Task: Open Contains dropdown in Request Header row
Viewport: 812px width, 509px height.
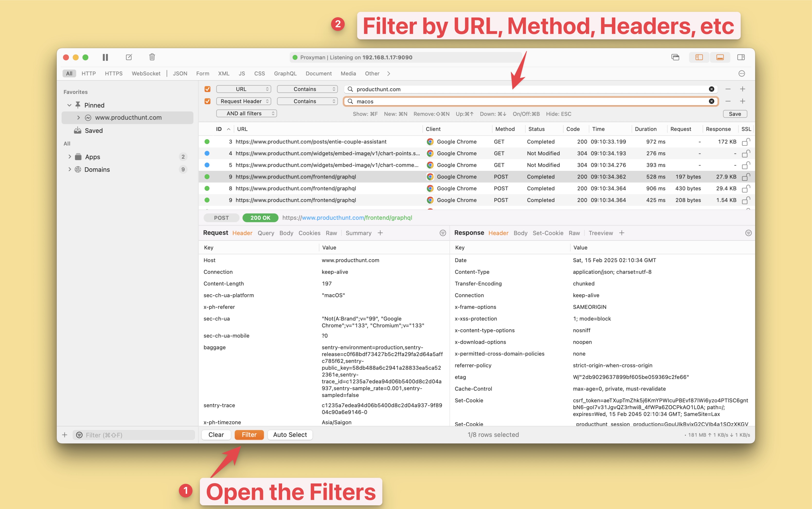Action: (x=307, y=101)
